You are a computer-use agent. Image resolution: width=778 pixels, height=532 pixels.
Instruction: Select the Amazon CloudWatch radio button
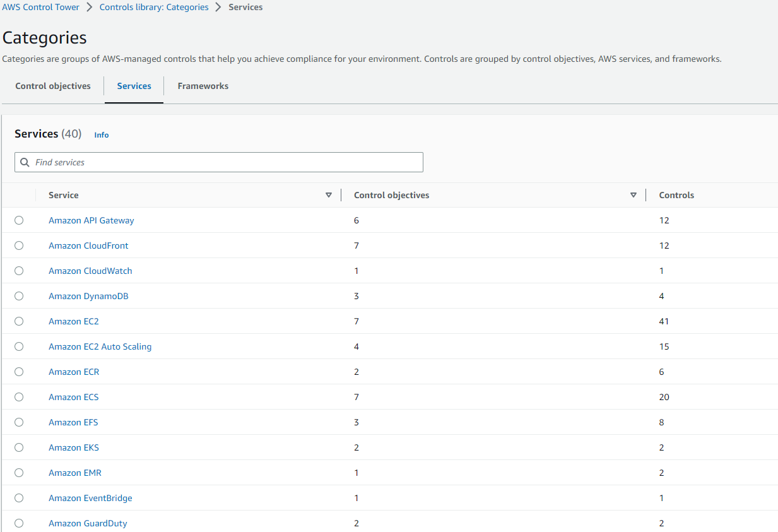[x=19, y=271]
